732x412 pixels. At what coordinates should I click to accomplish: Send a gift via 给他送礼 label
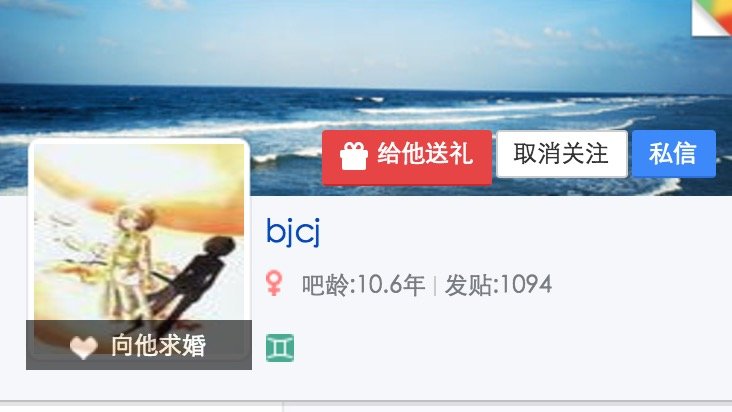[425, 154]
